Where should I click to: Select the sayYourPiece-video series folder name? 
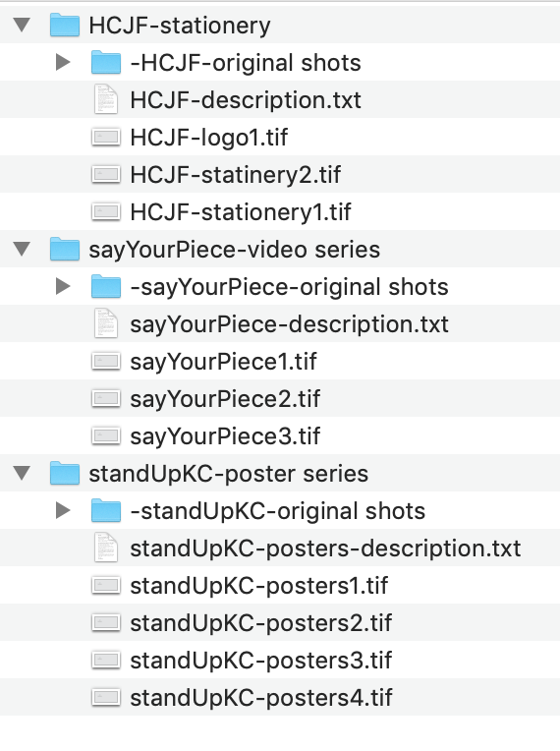coord(235,250)
